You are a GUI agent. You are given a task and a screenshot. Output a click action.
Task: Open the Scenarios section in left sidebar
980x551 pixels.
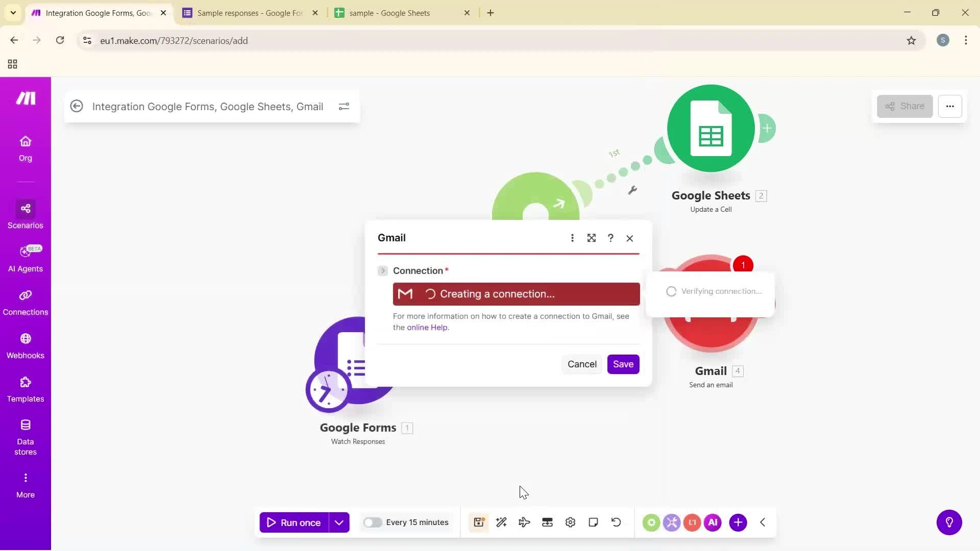pyautogui.click(x=25, y=215)
